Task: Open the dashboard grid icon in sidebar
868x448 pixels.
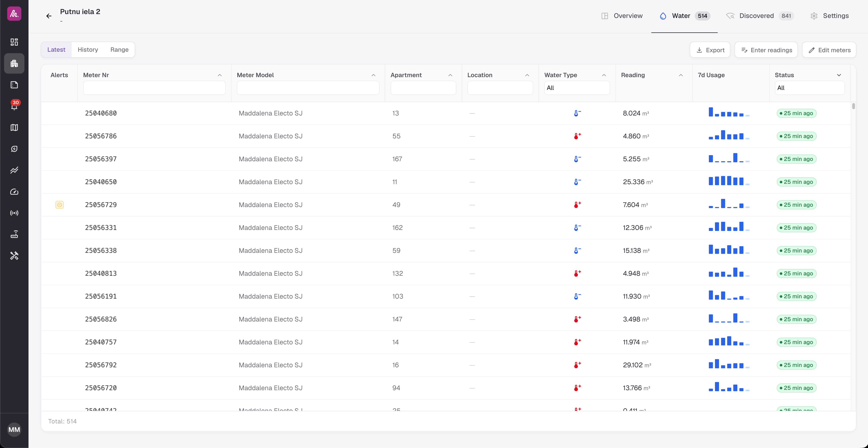Action: [x=14, y=42]
